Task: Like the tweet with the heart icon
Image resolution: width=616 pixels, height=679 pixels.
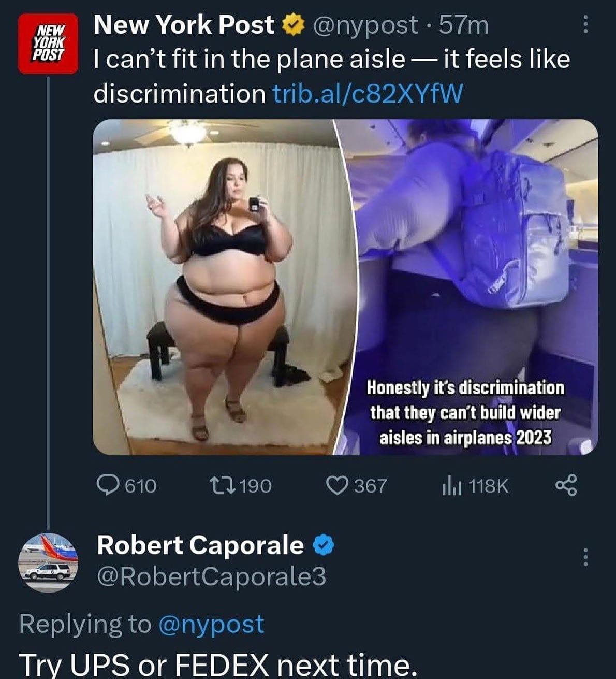Action: 336,485
